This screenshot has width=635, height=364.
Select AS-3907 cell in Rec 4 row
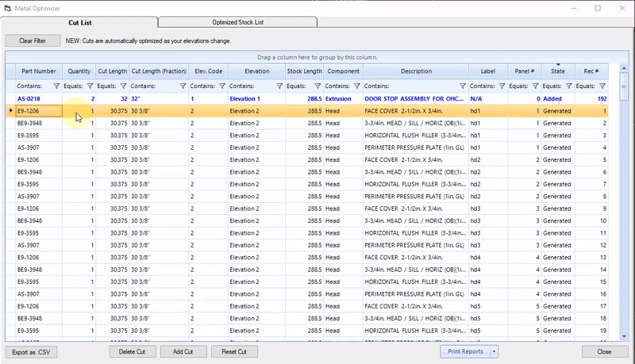tap(39, 148)
